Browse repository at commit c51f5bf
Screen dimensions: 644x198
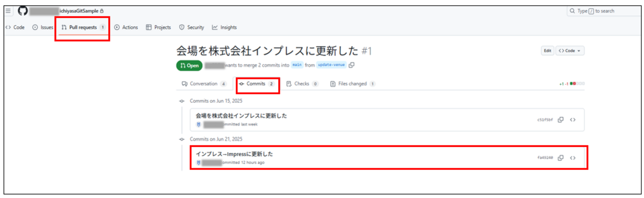pos(573,120)
